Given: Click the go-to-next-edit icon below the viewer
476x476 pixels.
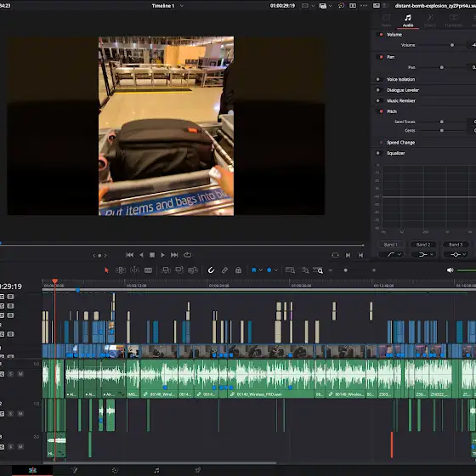Looking at the screenshot, I should click(348, 255).
